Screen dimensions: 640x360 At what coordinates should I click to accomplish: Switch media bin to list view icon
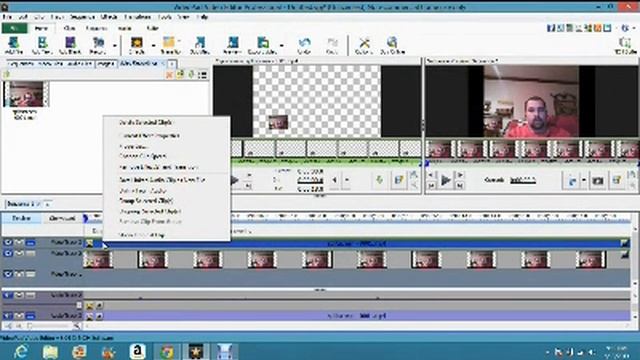(202, 75)
